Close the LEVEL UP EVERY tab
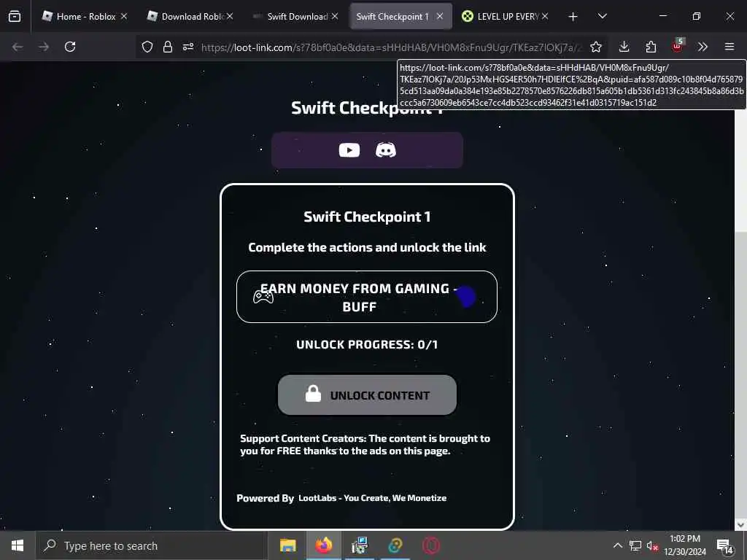 coord(545,16)
